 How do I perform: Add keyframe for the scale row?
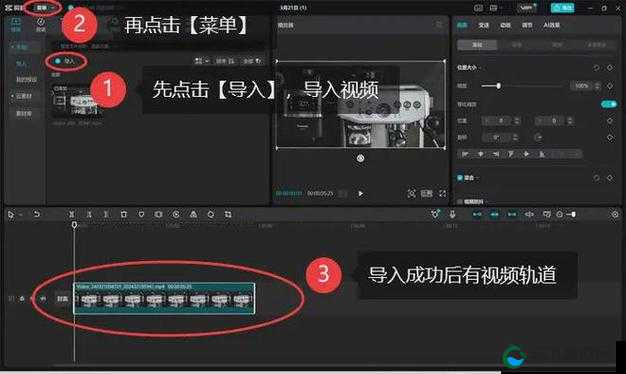[x=610, y=86]
